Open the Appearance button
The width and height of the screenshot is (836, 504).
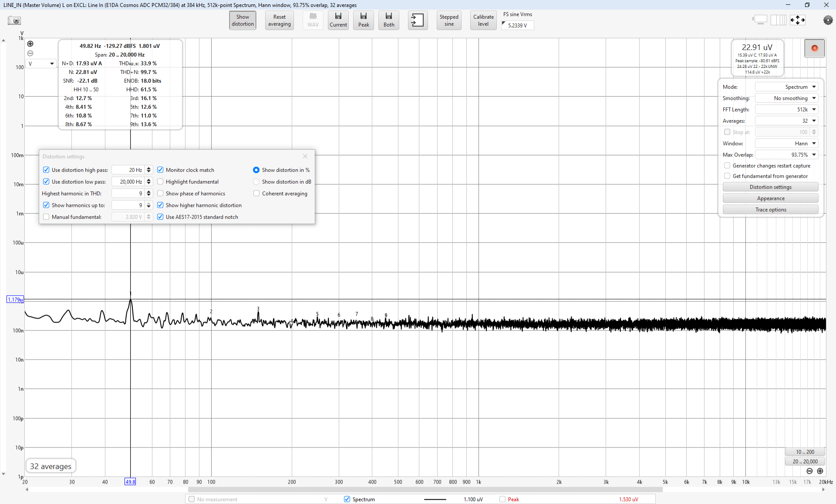click(770, 198)
